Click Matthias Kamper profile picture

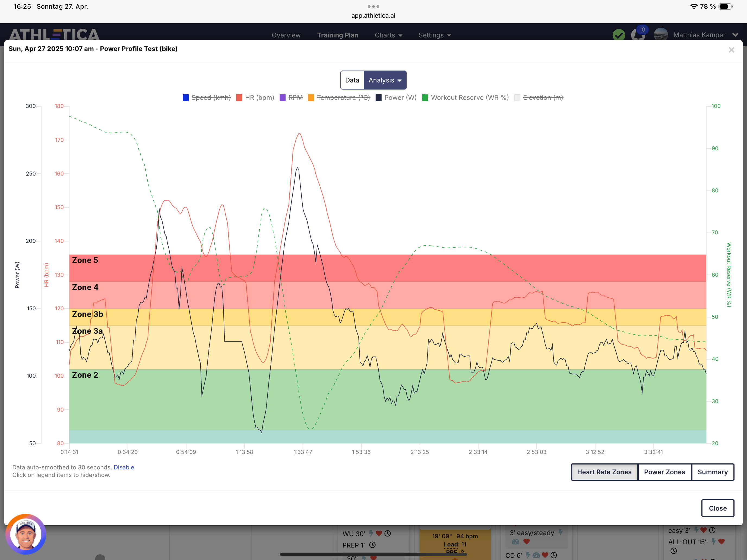click(x=661, y=35)
